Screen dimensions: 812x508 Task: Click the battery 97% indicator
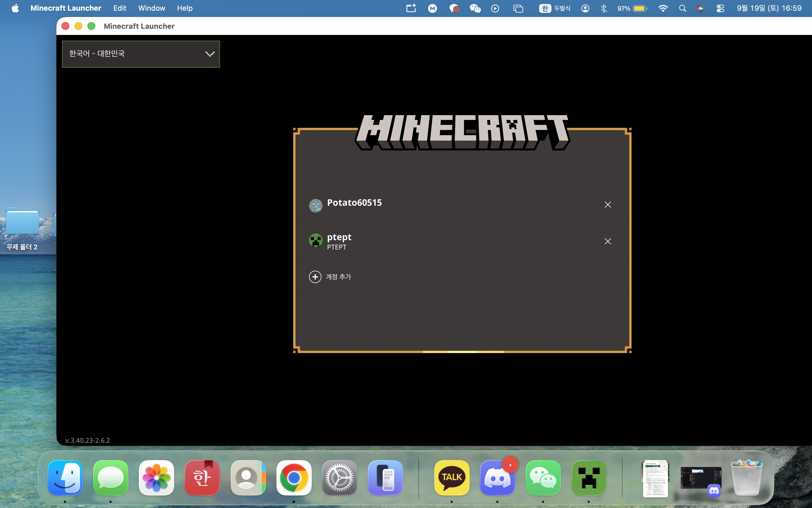coord(632,8)
